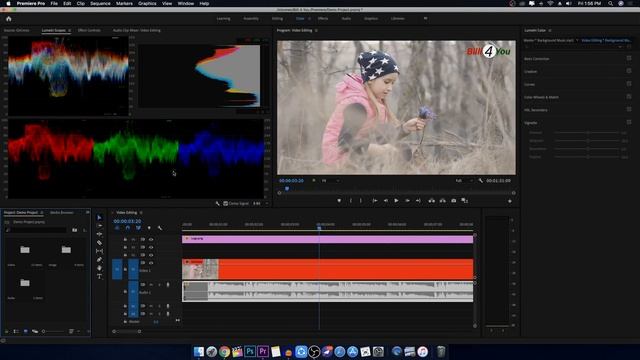The height and width of the screenshot is (360, 640).
Task: Select the Type tool
Action: click(x=99, y=277)
